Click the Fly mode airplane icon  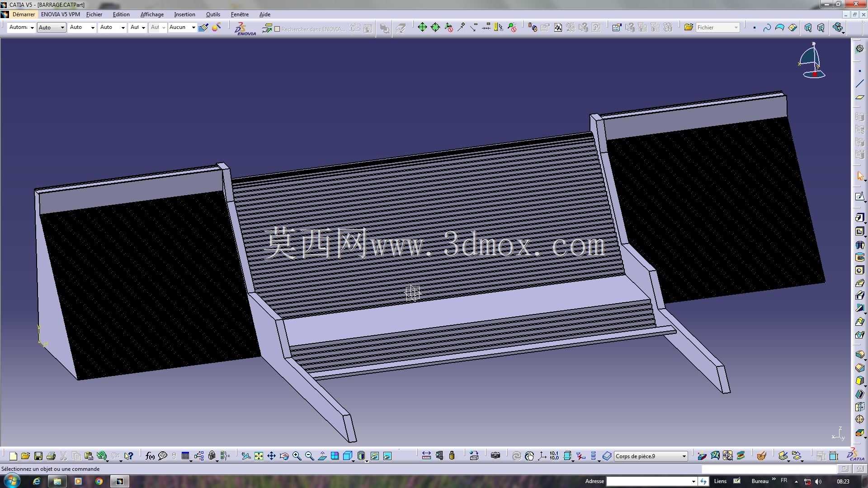click(x=246, y=456)
